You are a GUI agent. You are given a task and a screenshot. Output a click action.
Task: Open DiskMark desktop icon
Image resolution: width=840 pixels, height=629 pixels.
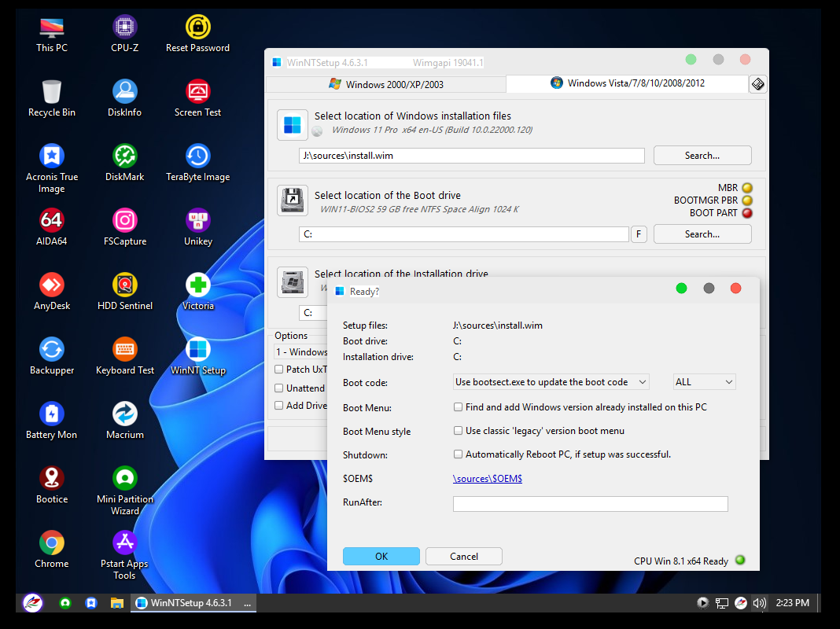point(124,164)
